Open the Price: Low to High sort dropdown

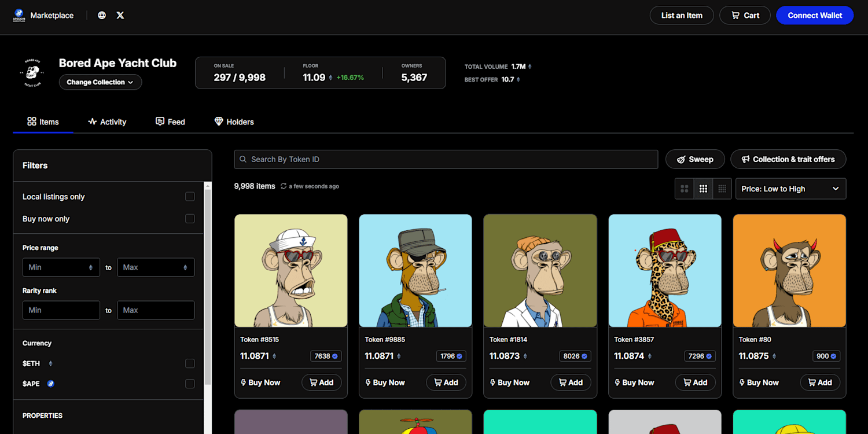(x=790, y=189)
